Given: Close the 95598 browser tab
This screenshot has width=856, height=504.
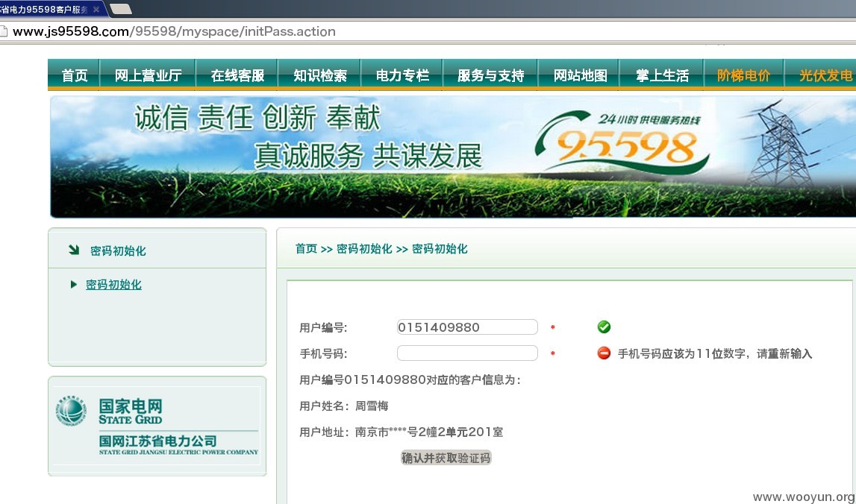Looking at the screenshot, I should pyautogui.click(x=96, y=9).
